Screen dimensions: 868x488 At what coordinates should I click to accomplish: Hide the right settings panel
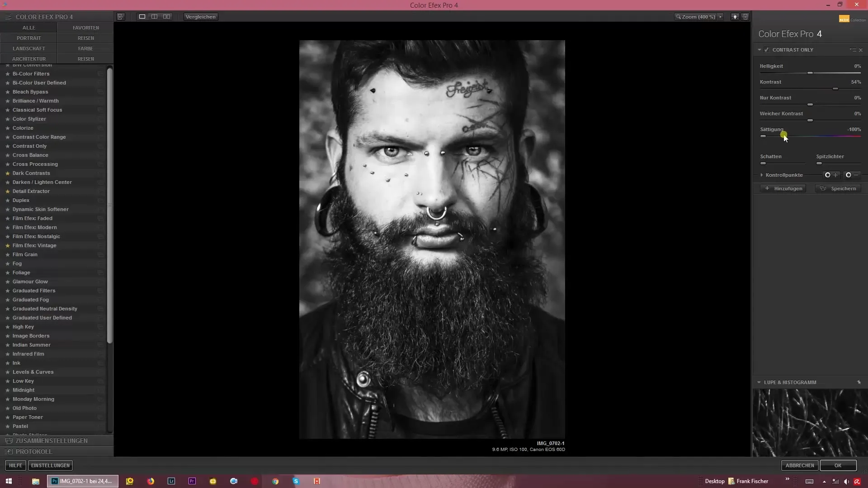click(x=745, y=17)
